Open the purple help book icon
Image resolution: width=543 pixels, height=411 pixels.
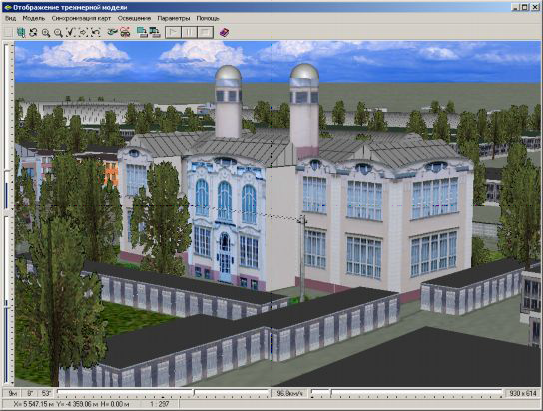224,33
